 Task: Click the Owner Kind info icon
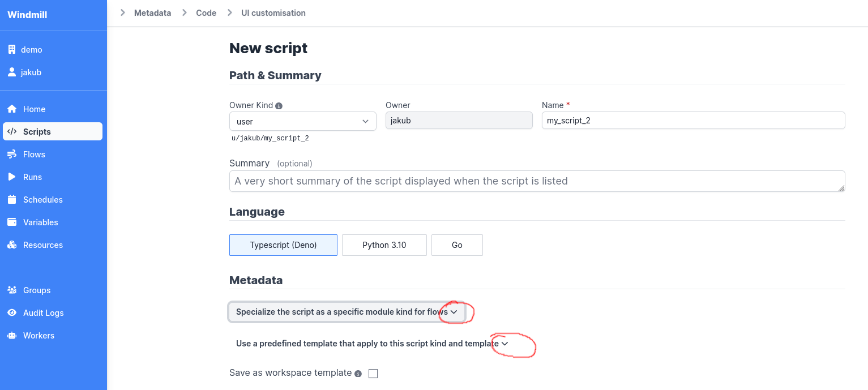(x=278, y=105)
